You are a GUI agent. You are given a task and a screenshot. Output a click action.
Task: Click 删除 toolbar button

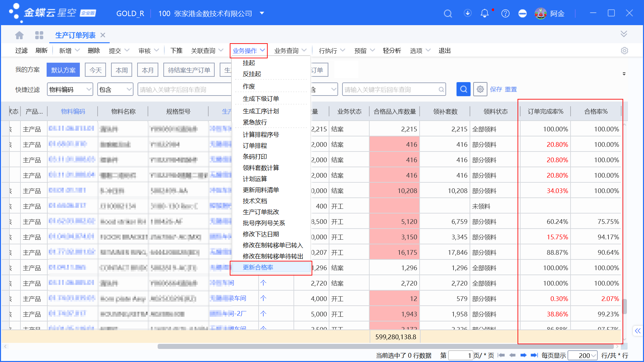tap(94, 51)
